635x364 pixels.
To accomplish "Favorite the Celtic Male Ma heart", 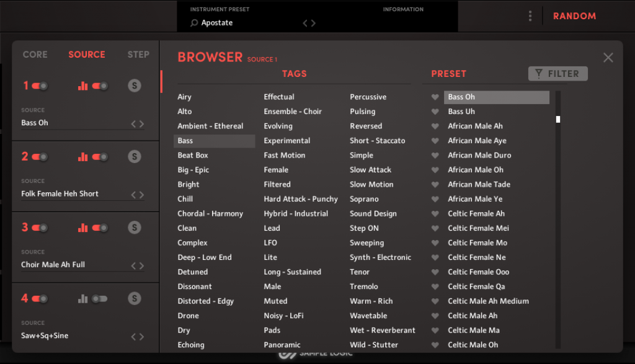I will coord(435,330).
